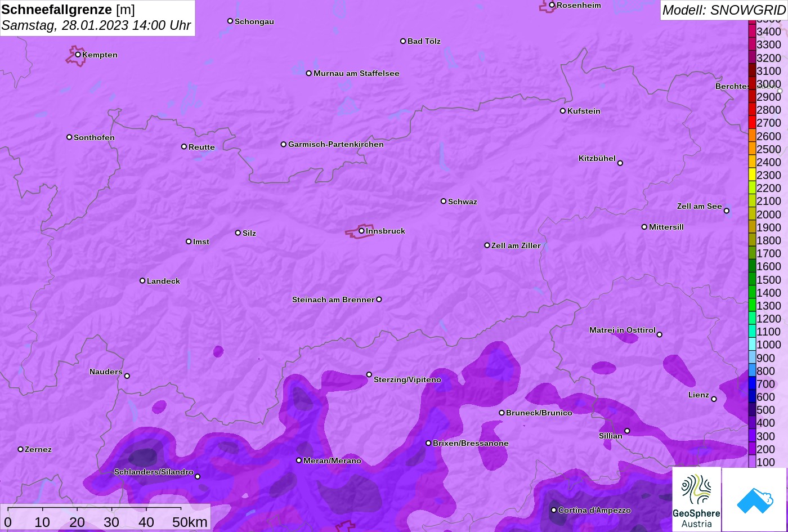The image size is (788, 532).
Task: Click the Rosenheim marker dot
Action: point(552,5)
